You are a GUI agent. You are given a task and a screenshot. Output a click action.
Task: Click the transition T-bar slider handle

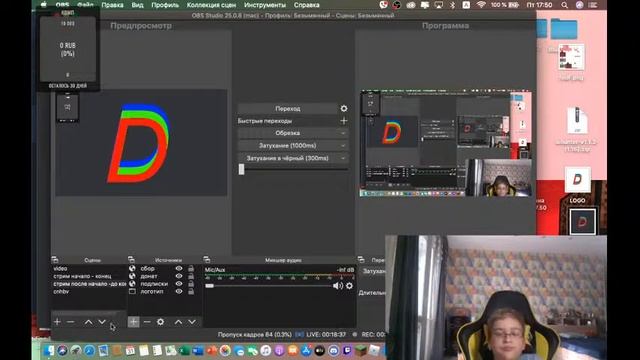click(x=241, y=169)
